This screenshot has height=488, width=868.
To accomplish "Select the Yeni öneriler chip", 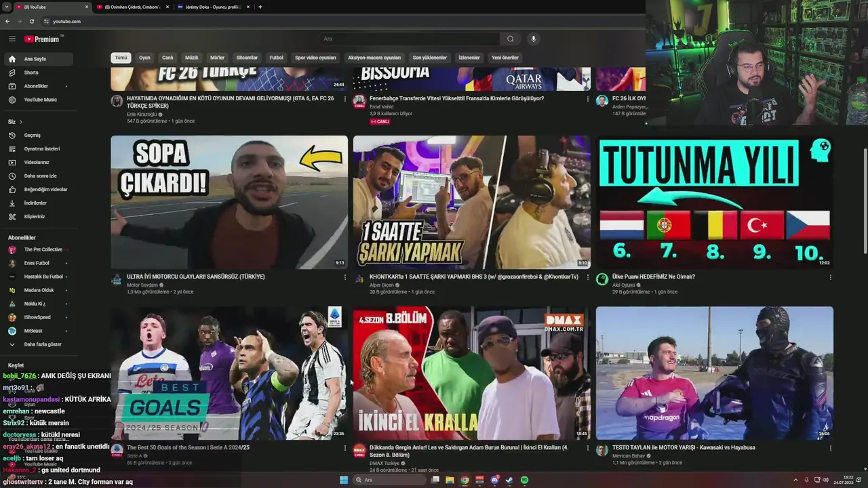I will (x=505, y=58).
